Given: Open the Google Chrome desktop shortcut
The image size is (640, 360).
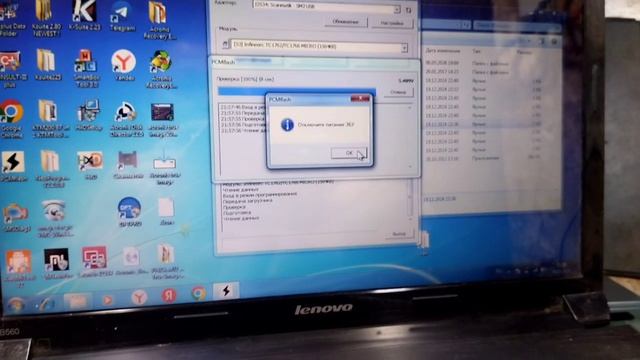Looking at the screenshot, I should [x=11, y=119].
